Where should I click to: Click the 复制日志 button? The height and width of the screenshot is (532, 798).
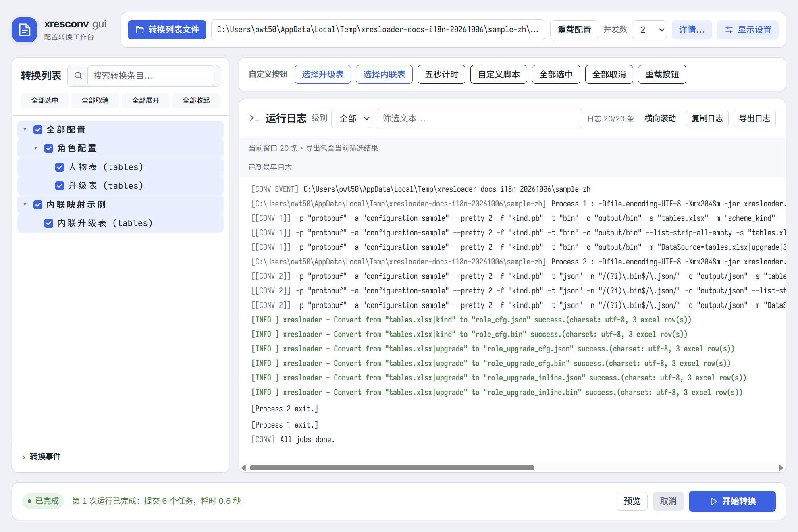click(707, 118)
